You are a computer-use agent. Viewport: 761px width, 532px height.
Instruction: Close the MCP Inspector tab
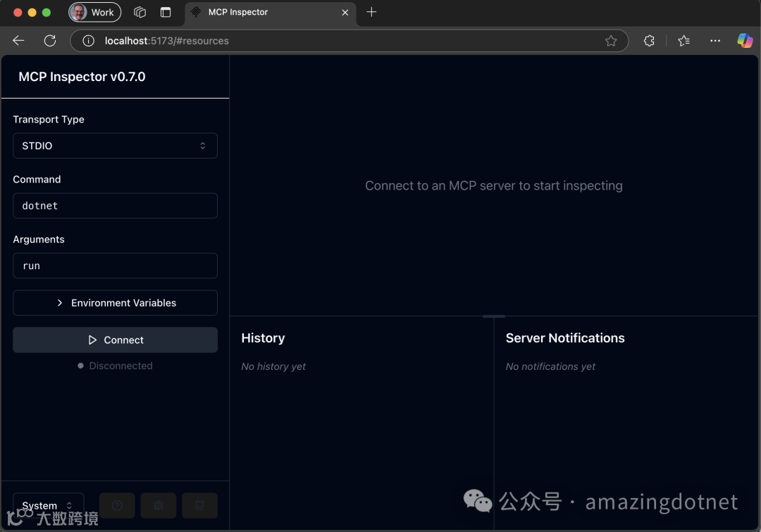(345, 13)
